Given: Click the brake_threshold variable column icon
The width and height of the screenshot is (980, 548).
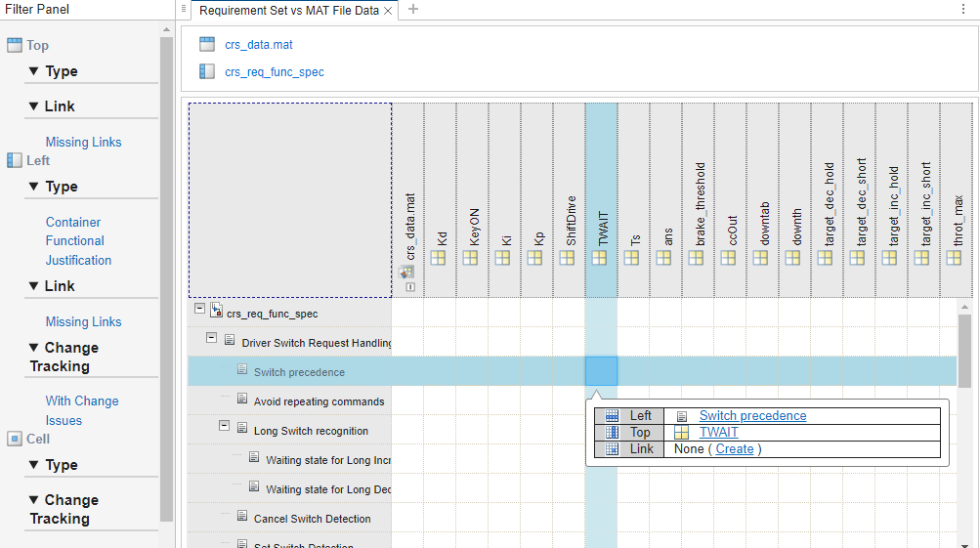Looking at the screenshot, I should (x=697, y=258).
